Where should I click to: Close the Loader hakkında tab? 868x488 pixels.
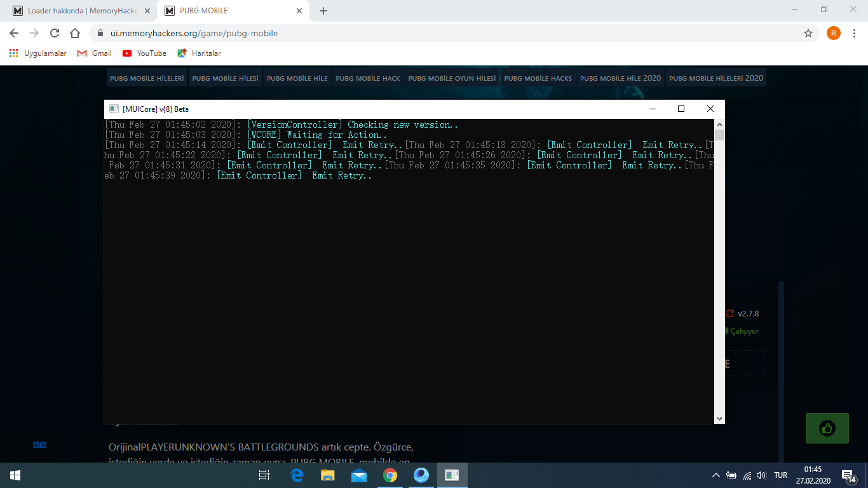[147, 11]
